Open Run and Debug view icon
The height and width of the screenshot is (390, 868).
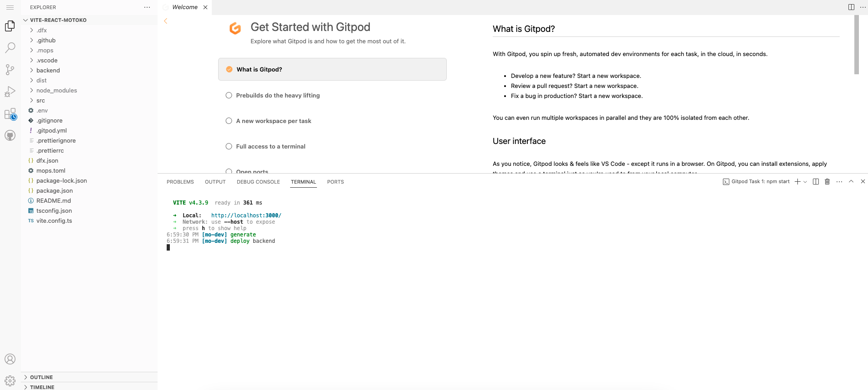tap(10, 92)
